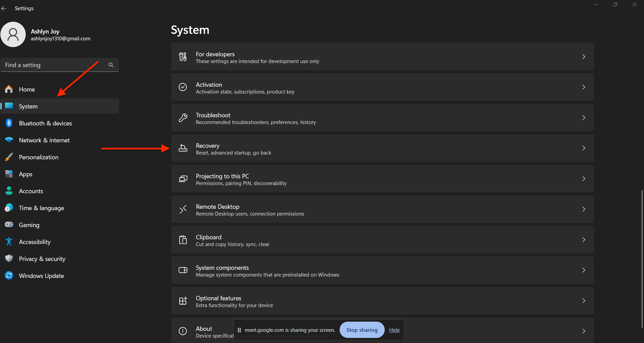This screenshot has height=343, width=644.
Task: Click the Stop sharing button
Action: click(x=362, y=329)
